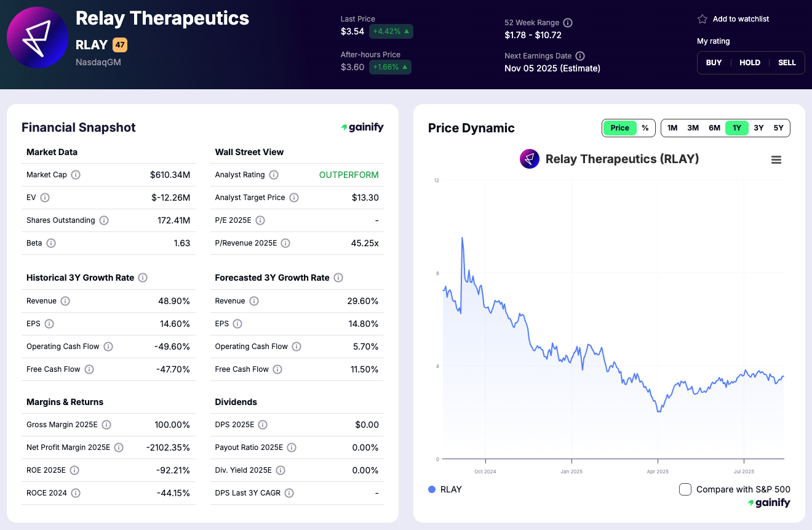Open the chart hamburger menu icon
Screen dimensions: 812x530
click(x=776, y=159)
